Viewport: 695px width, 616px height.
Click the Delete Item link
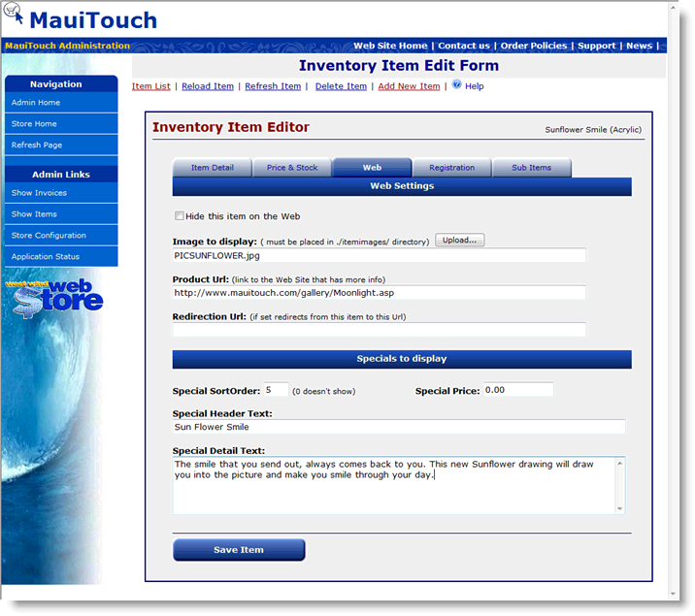(x=341, y=86)
